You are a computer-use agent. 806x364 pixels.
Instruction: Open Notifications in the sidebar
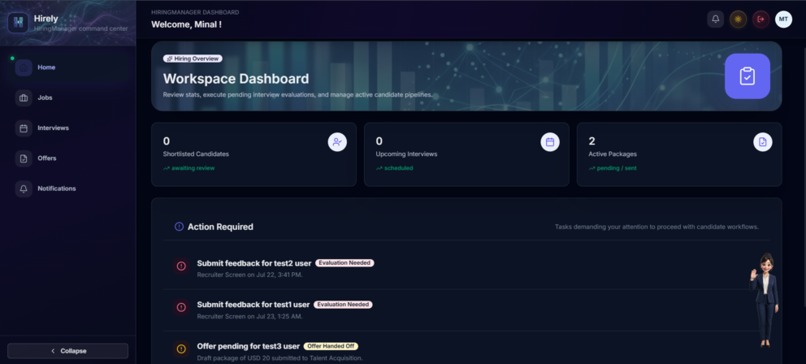coord(68,189)
